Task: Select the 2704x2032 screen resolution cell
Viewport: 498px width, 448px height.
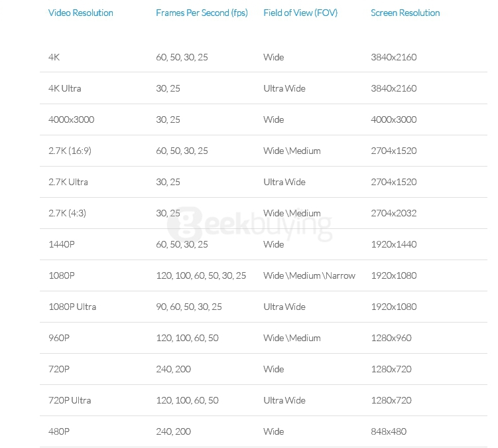Action: [394, 213]
